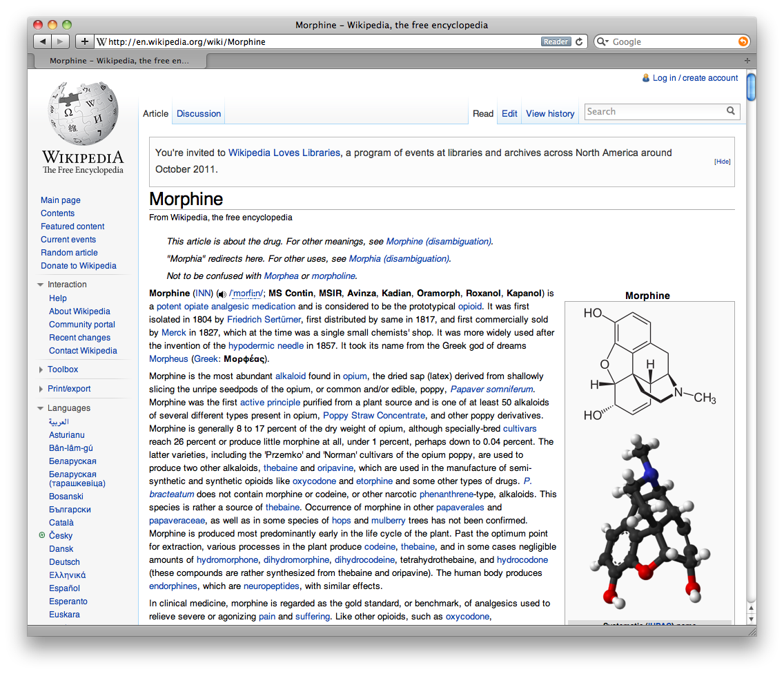Switch to the Español language version

click(64, 588)
